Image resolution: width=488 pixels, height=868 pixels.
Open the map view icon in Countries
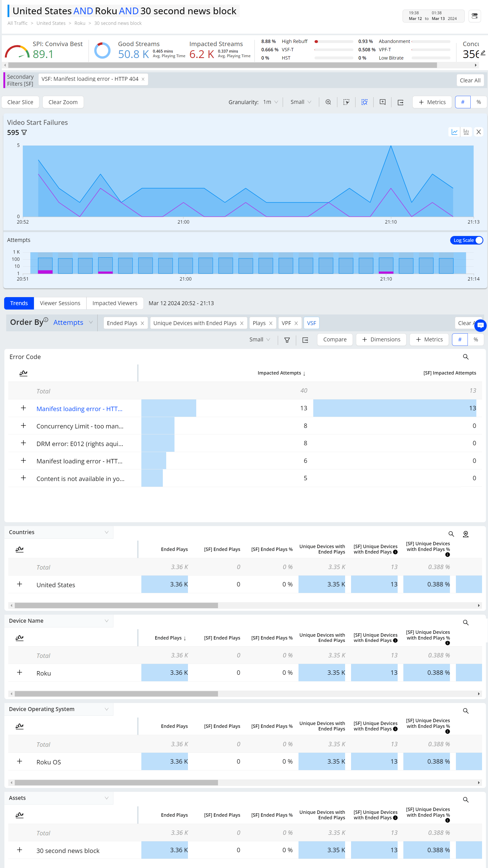[x=466, y=534]
